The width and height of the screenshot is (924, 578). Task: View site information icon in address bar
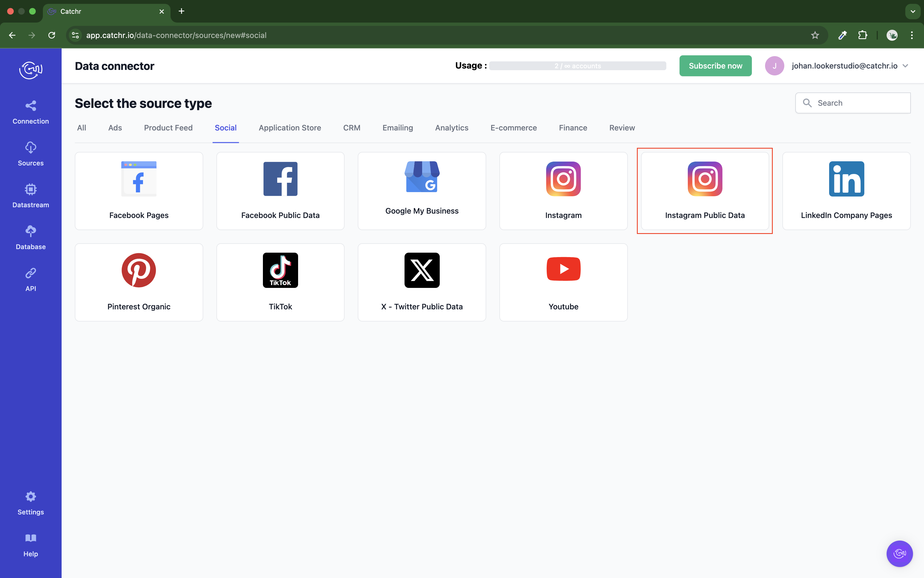pos(76,35)
